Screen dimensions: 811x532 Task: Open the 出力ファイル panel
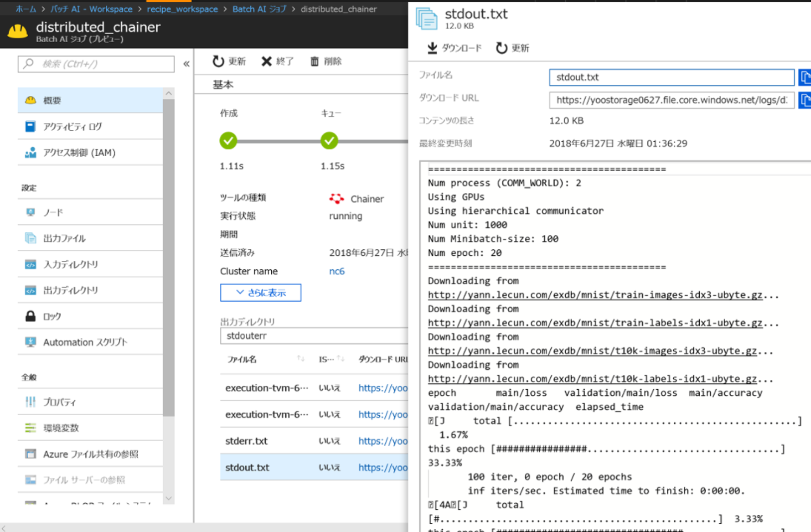click(x=63, y=238)
